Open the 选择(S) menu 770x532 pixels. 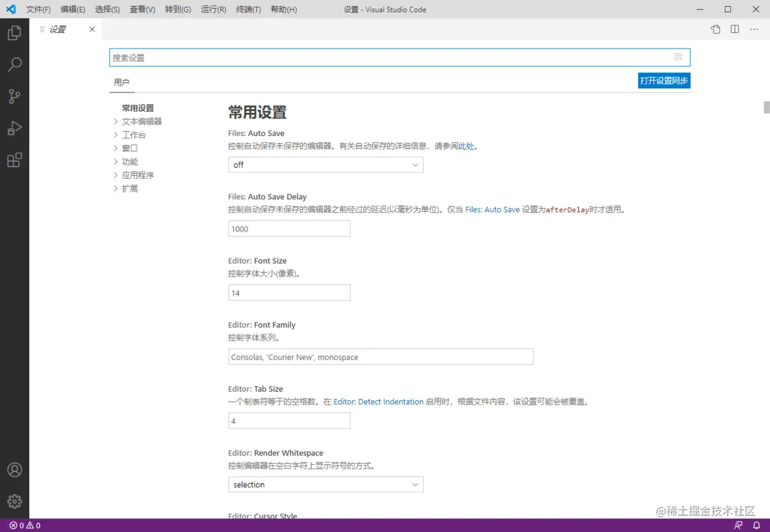[x=107, y=9]
